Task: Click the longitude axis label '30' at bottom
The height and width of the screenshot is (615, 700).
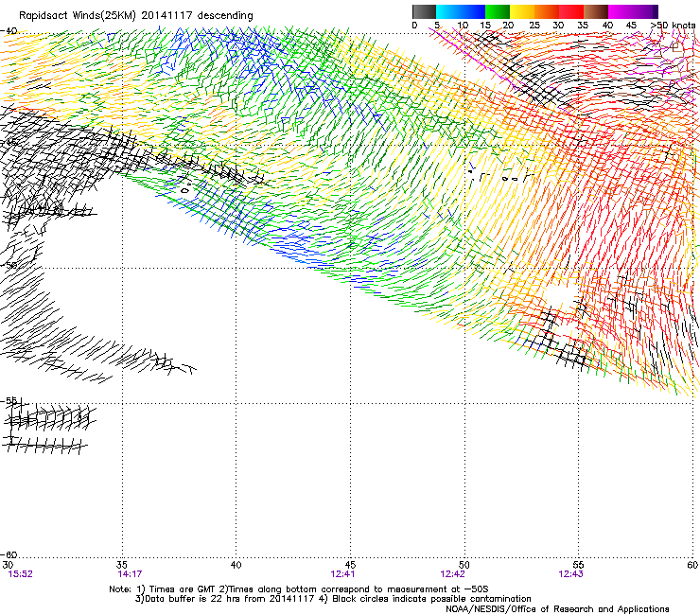Action: (8, 565)
